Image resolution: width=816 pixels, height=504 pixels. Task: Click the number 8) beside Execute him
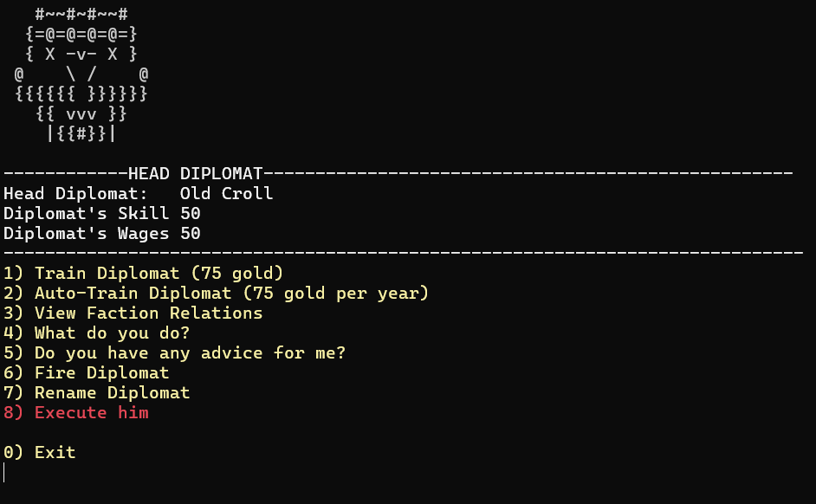pos(13,412)
